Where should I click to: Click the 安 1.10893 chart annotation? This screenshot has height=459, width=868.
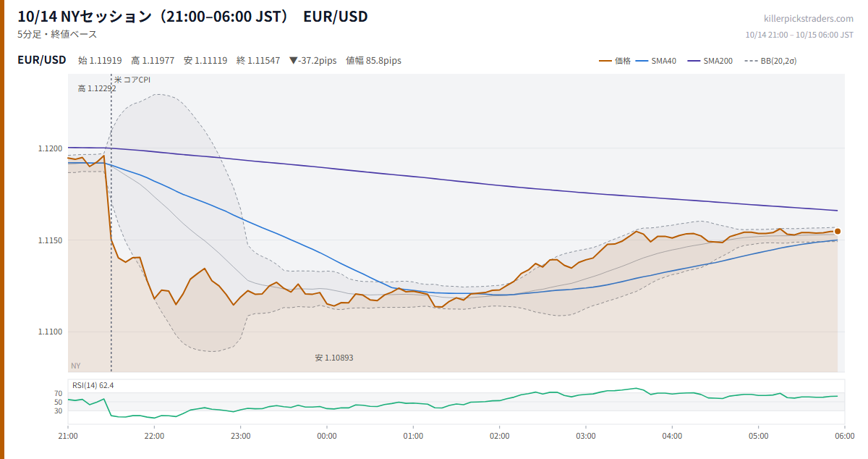pyautogui.click(x=334, y=358)
